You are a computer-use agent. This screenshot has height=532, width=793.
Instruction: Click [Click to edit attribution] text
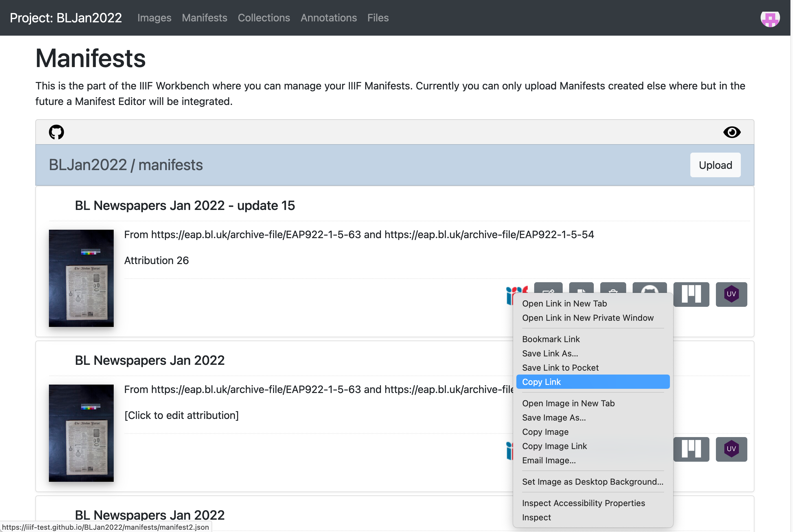point(181,416)
